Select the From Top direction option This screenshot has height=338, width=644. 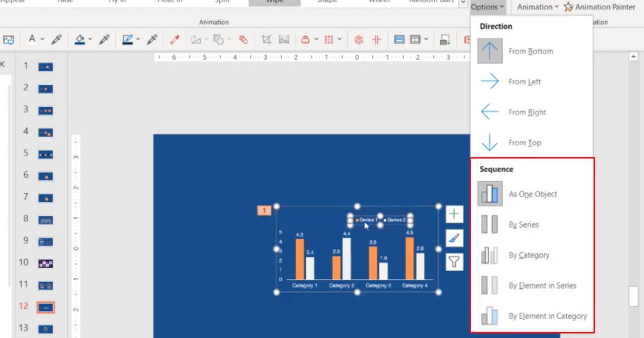pyautogui.click(x=524, y=143)
